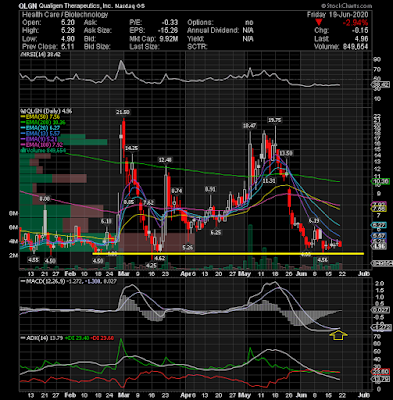Click the Open value 5.20
This screenshot has width=393, height=400.
click(x=68, y=23)
